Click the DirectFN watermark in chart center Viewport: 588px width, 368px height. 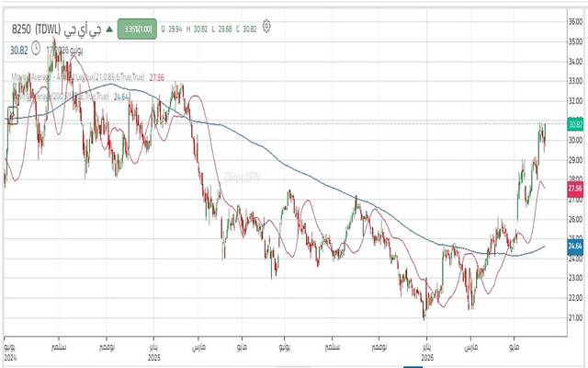242,178
